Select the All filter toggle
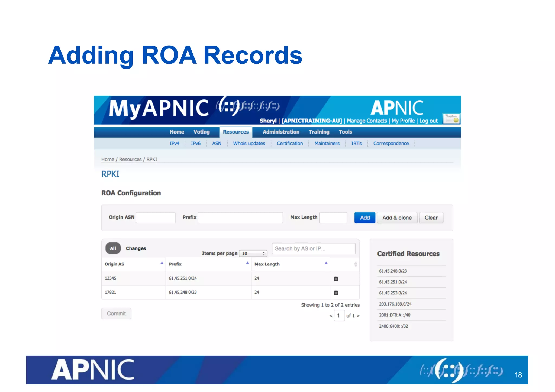 (113, 248)
